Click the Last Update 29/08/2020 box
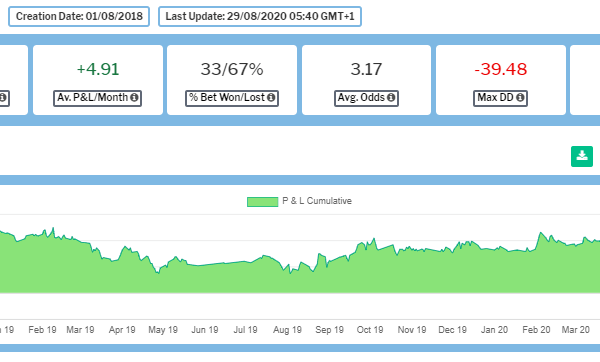This screenshot has height=362, width=600. coord(260,16)
